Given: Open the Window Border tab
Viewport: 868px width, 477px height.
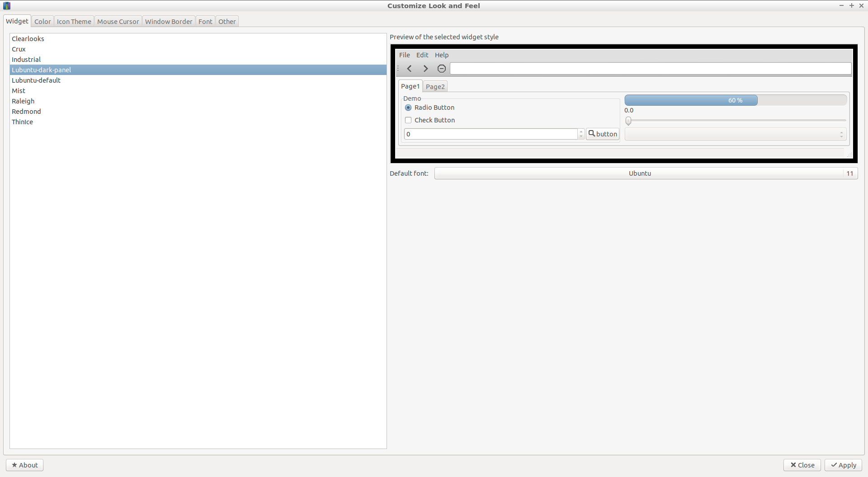Looking at the screenshot, I should point(169,22).
